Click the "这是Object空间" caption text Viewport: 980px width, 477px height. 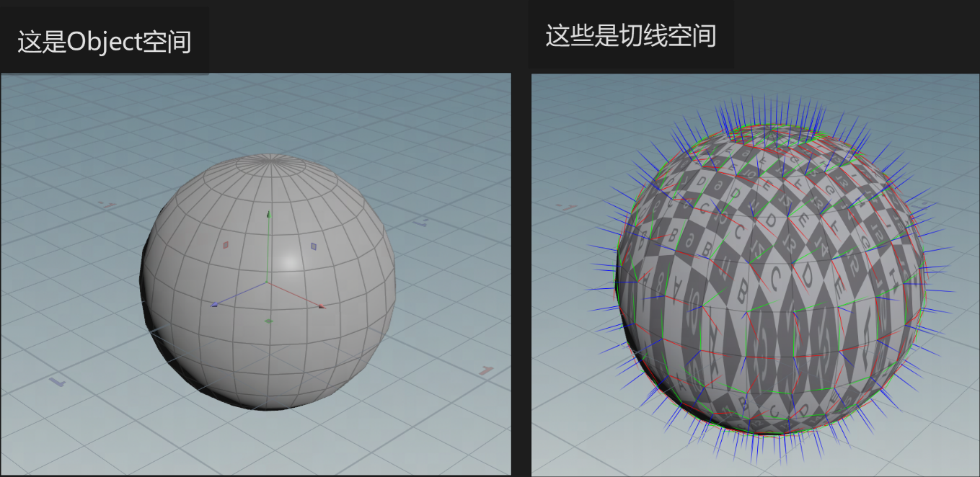tap(105, 42)
